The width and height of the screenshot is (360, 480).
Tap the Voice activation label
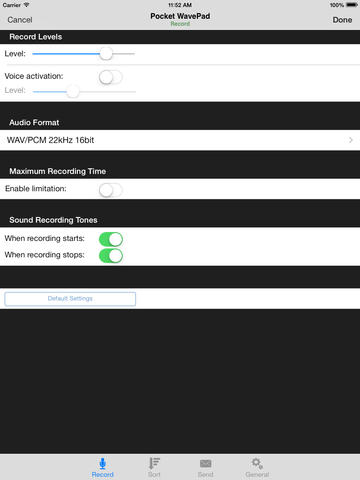click(34, 76)
